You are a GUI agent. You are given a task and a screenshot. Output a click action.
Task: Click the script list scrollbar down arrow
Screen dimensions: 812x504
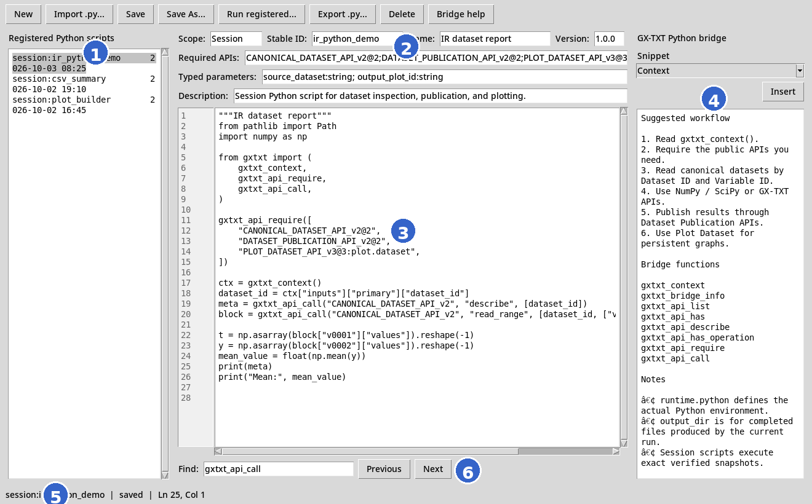click(x=165, y=475)
